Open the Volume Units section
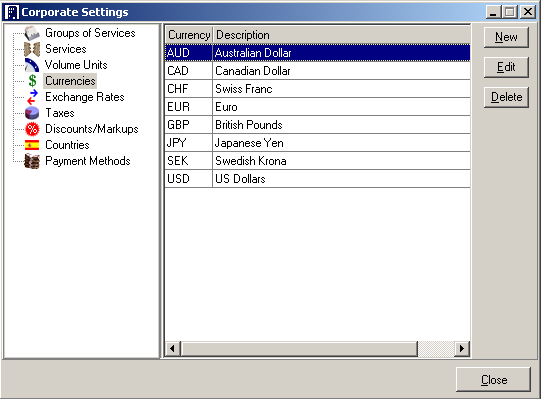The width and height of the screenshot is (542, 399). 76,65
